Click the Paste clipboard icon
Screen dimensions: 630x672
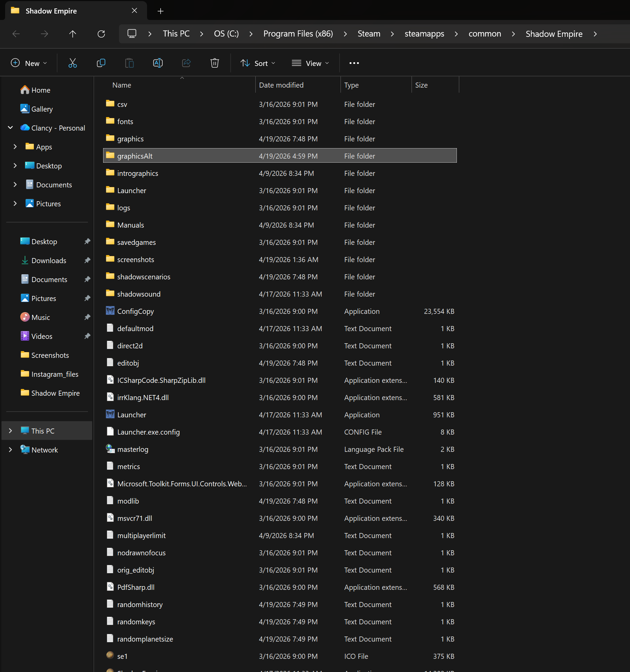130,63
